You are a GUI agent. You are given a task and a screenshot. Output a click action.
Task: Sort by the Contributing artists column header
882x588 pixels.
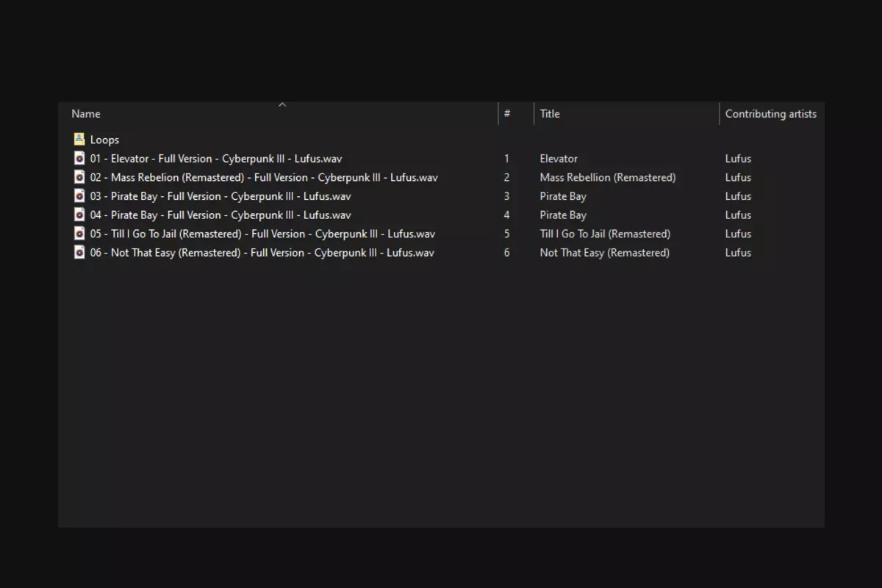[x=770, y=114]
